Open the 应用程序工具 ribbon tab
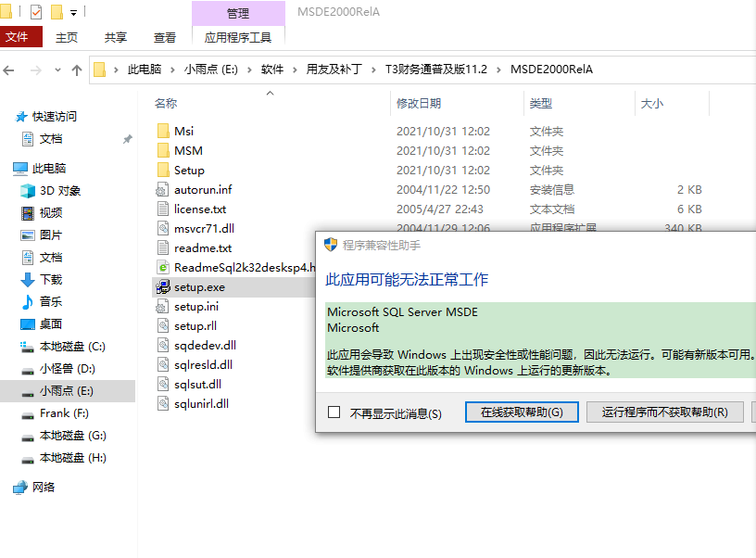Screen dimensions: 756x558 click(238, 37)
